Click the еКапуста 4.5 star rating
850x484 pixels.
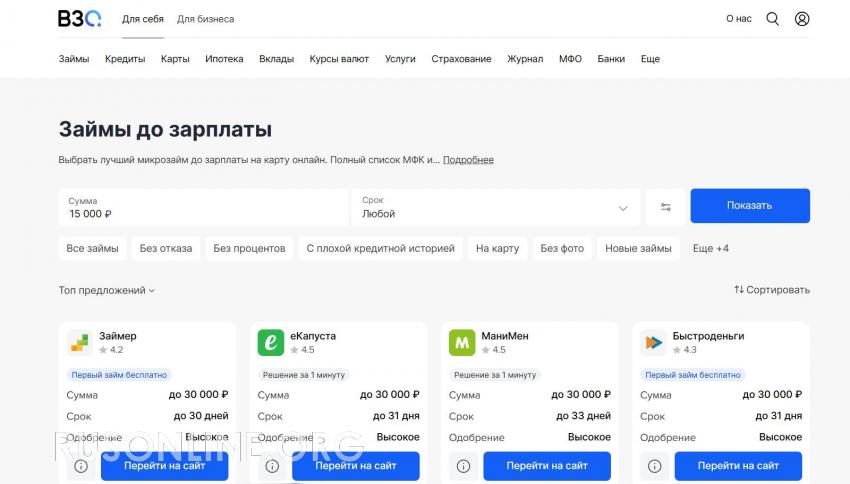[302, 350]
